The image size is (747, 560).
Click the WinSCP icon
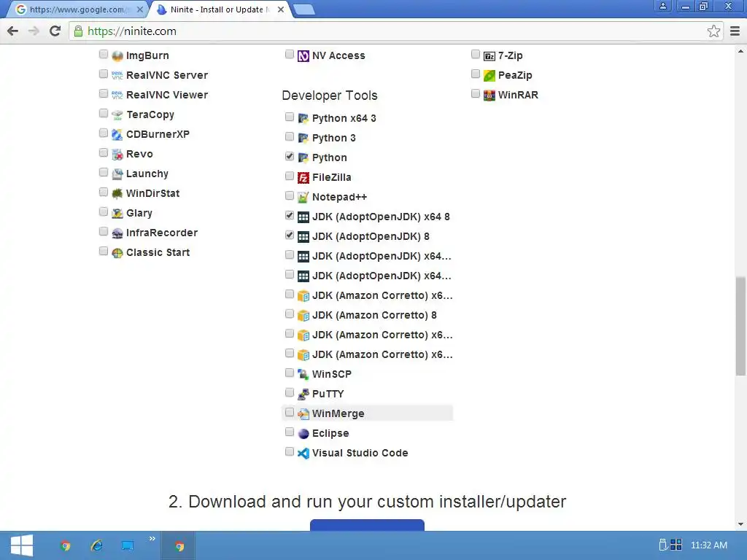coord(303,375)
